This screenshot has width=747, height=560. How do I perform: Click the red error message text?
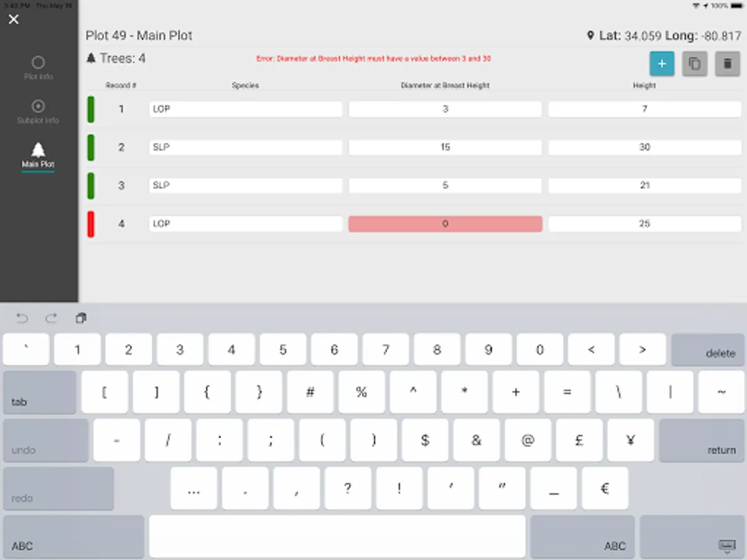point(374,58)
